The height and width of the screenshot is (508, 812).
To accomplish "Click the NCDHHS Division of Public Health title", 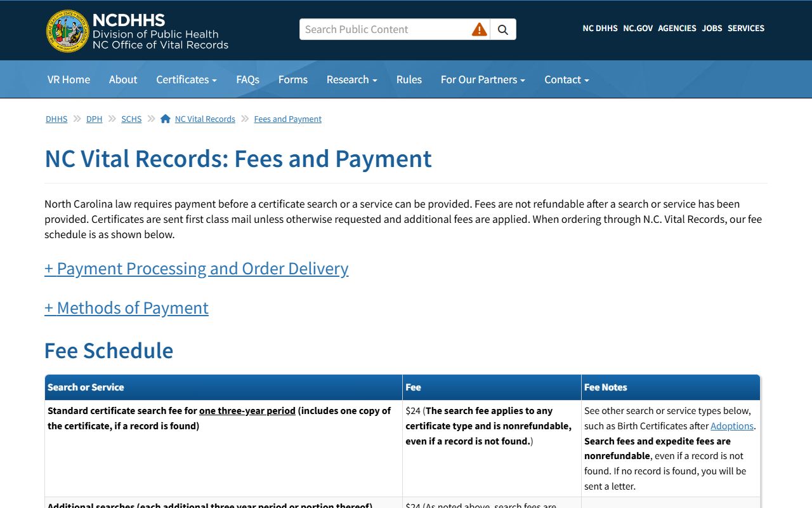I will 160,30.
